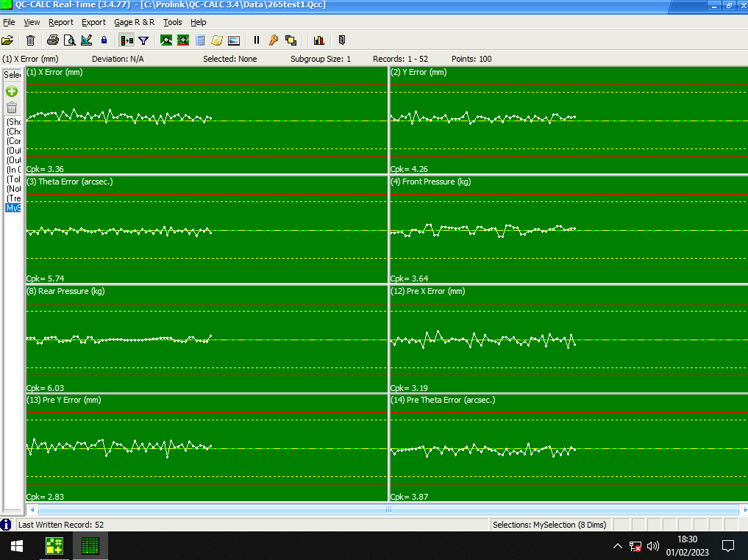
Task: Click Selections: MySelection (8 Dims) status field
Action: (549, 525)
